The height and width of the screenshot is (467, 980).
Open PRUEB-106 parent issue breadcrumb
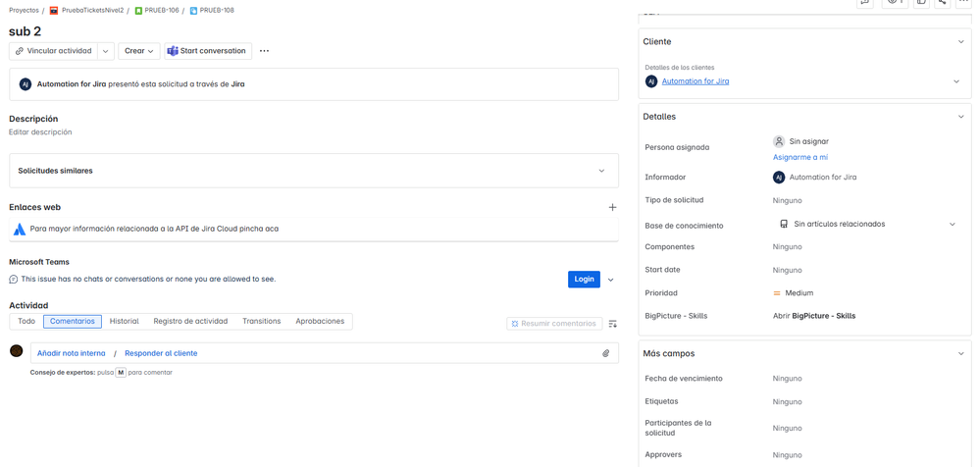tap(161, 11)
